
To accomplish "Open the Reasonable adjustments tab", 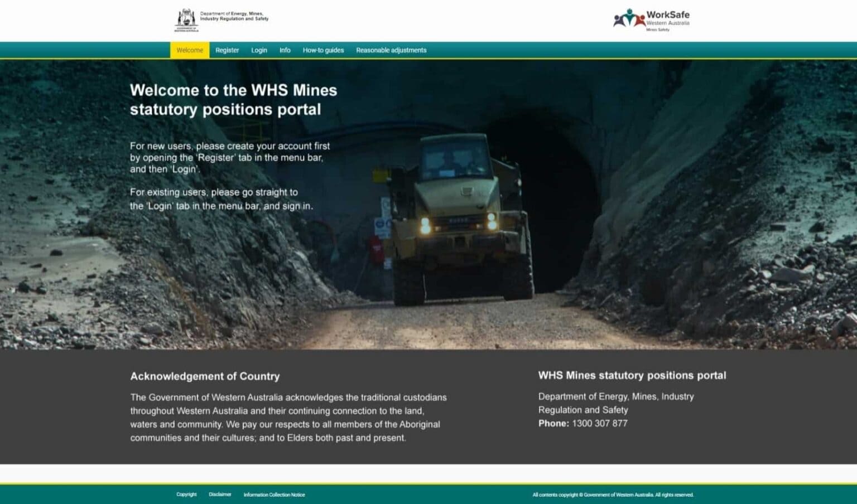I will click(x=391, y=50).
